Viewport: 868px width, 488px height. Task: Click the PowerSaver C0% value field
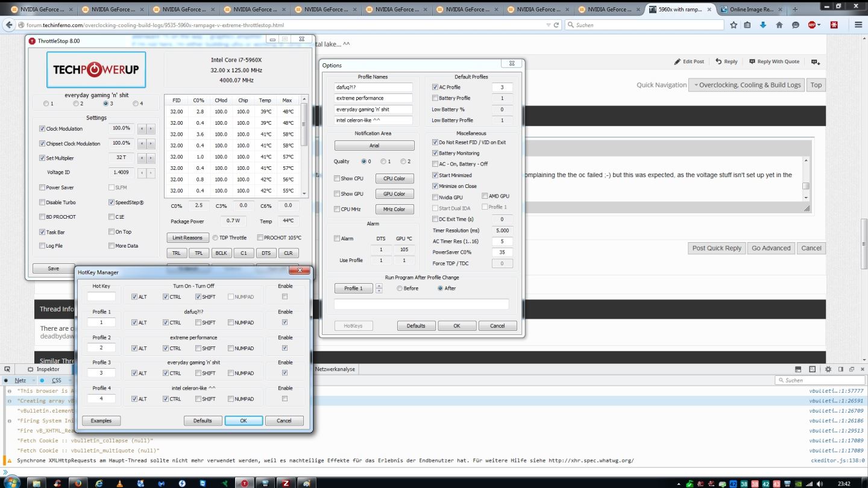point(502,252)
